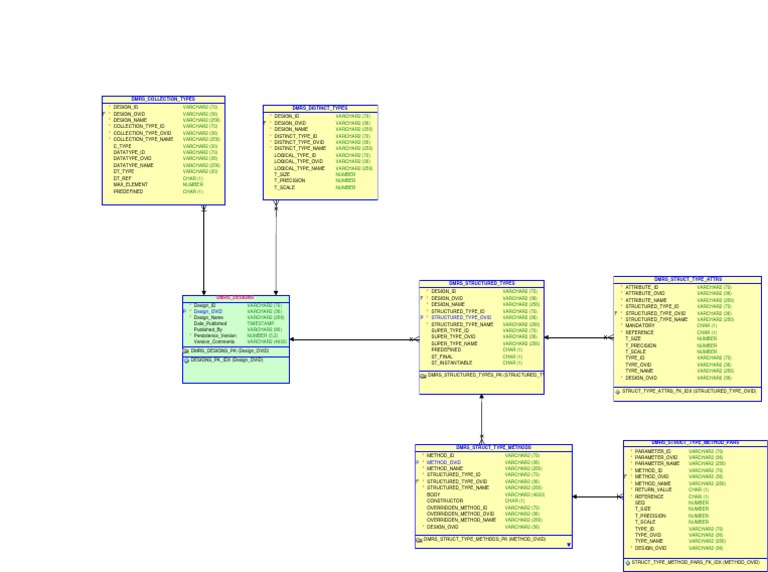Select line joining DMRS_STRUCT_TYPE_METHODS and DMRS_STRUCTURED_TYPES

coord(481,419)
